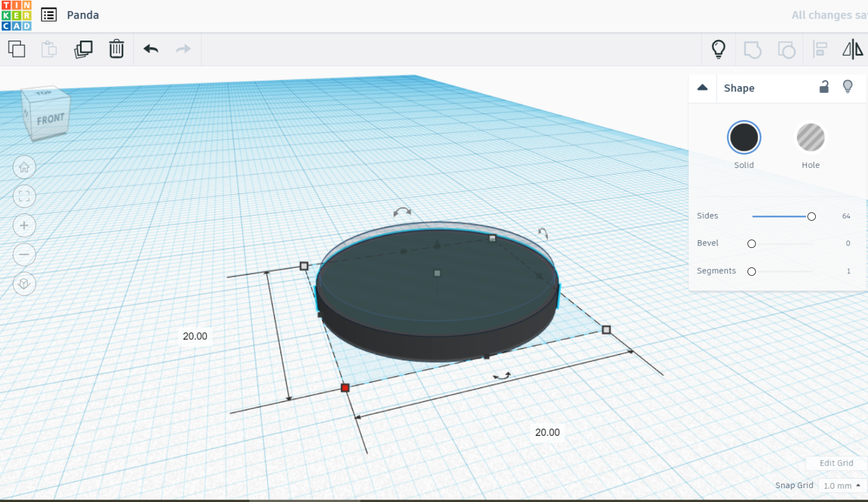The width and height of the screenshot is (868, 502).
Task: Adjust the Segments slider handle
Action: click(752, 272)
